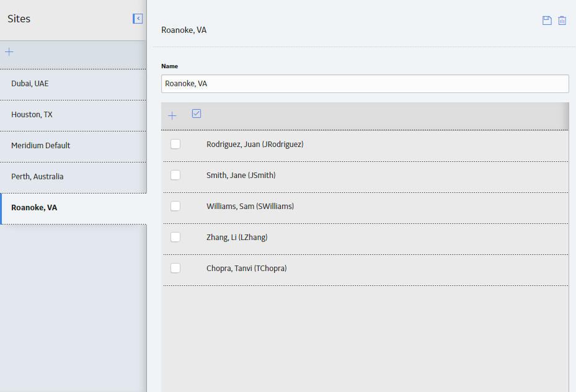
Task: Save the Roanoke, VA site
Action: (547, 20)
